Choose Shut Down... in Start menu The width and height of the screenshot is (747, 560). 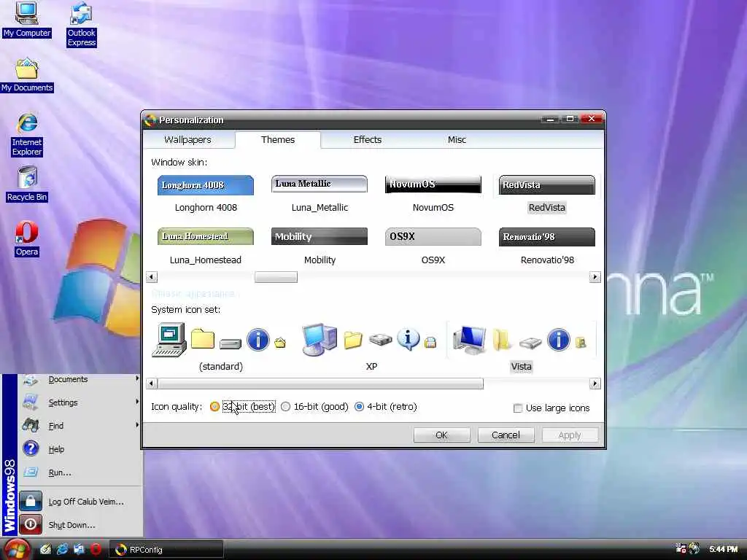71,525
